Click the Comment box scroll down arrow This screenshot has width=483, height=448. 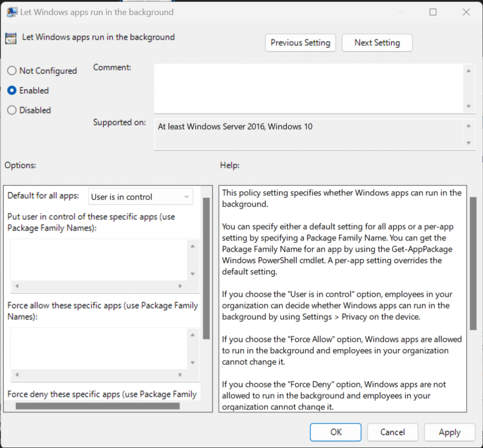tap(468, 106)
